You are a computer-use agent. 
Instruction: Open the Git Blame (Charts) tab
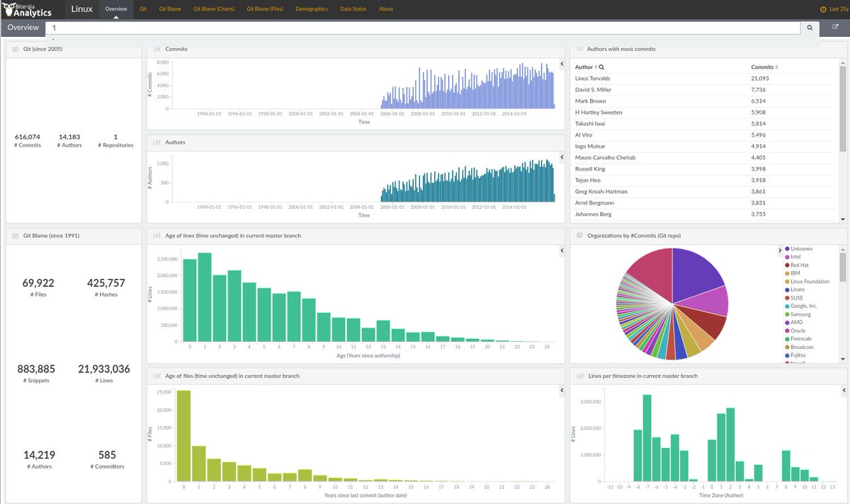[x=214, y=9]
